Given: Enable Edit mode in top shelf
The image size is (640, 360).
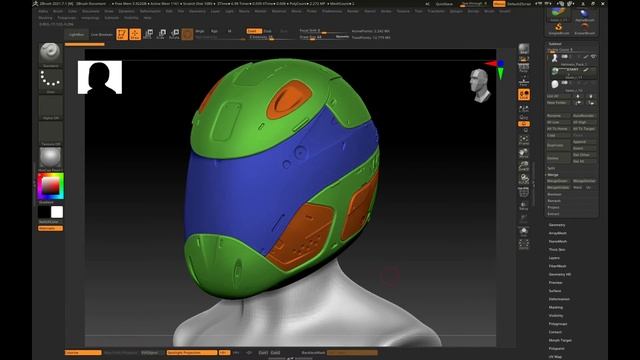Looking at the screenshot, I should pyautogui.click(x=122, y=34).
